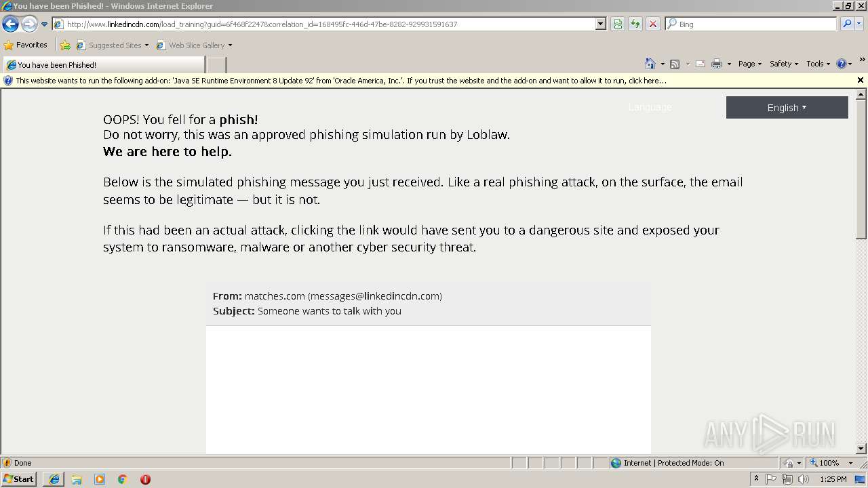Click the Internet Explorer taskbar icon
The image size is (868, 488).
(54, 479)
